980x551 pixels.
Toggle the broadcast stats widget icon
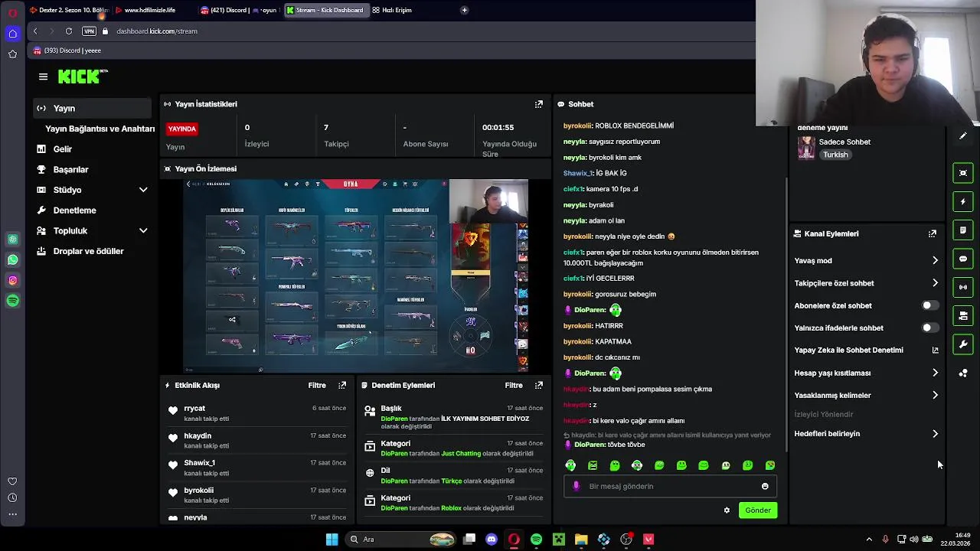click(x=963, y=287)
